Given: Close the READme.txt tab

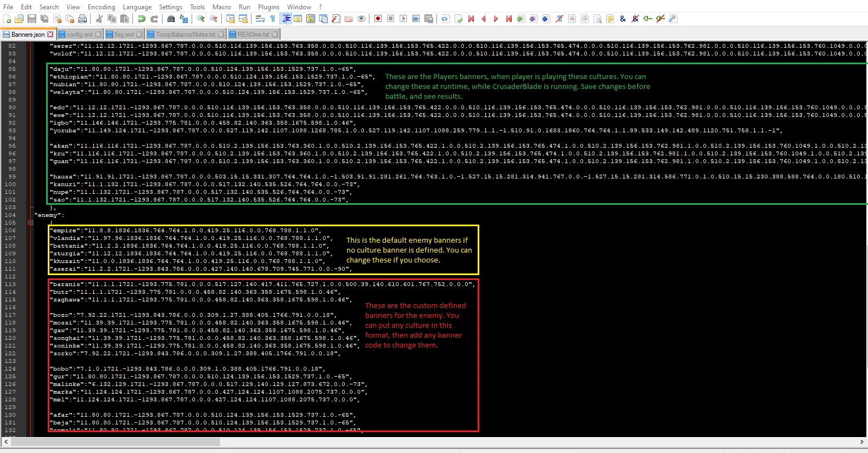Looking at the screenshot, I should click(x=275, y=34).
